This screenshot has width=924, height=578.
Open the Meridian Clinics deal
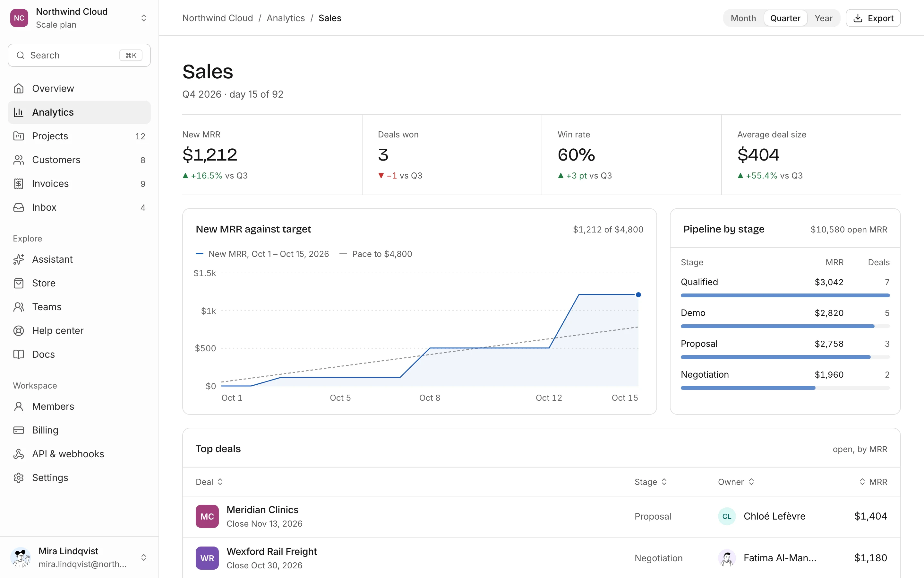point(542,516)
